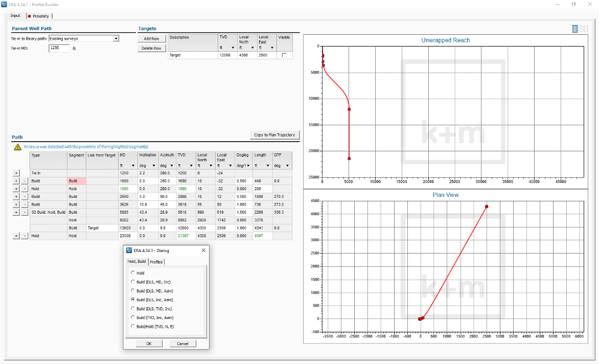Select the middle plot layout icon

click(x=580, y=29)
